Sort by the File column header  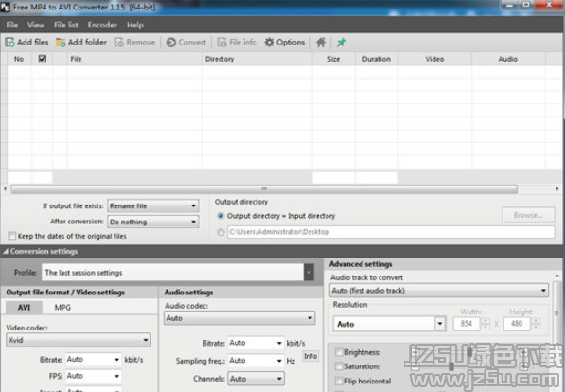tap(134, 59)
